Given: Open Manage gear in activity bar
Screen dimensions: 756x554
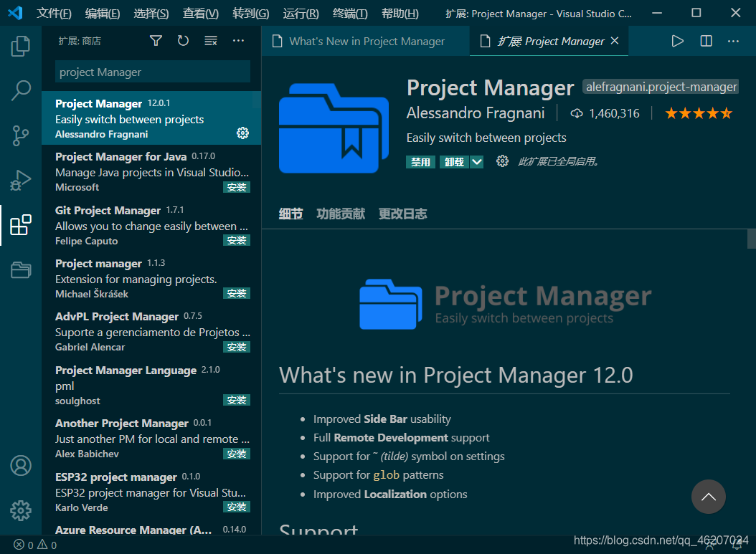Looking at the screenshot, I should 21,510.
